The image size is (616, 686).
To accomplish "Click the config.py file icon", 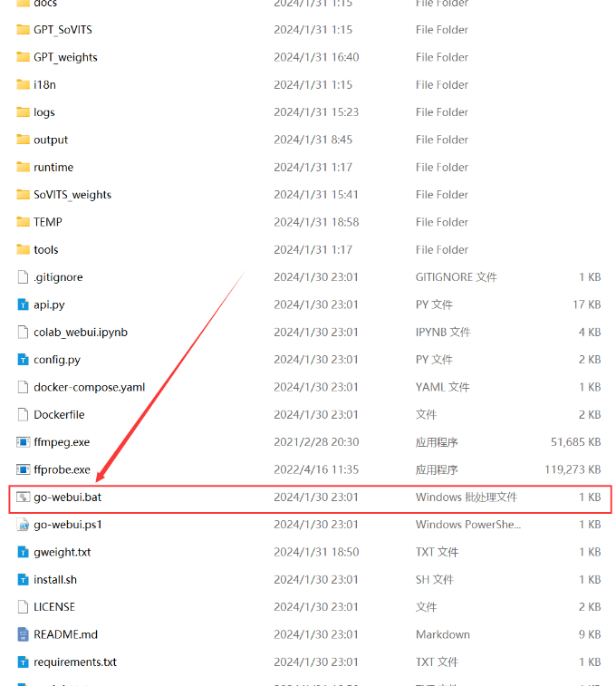I will 24,360.
